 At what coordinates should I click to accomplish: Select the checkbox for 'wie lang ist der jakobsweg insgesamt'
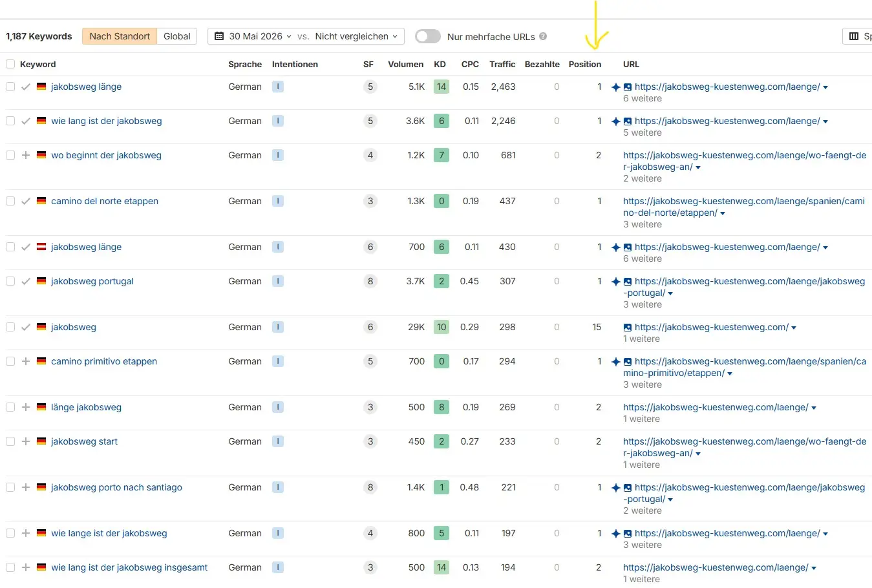point(10,567)
